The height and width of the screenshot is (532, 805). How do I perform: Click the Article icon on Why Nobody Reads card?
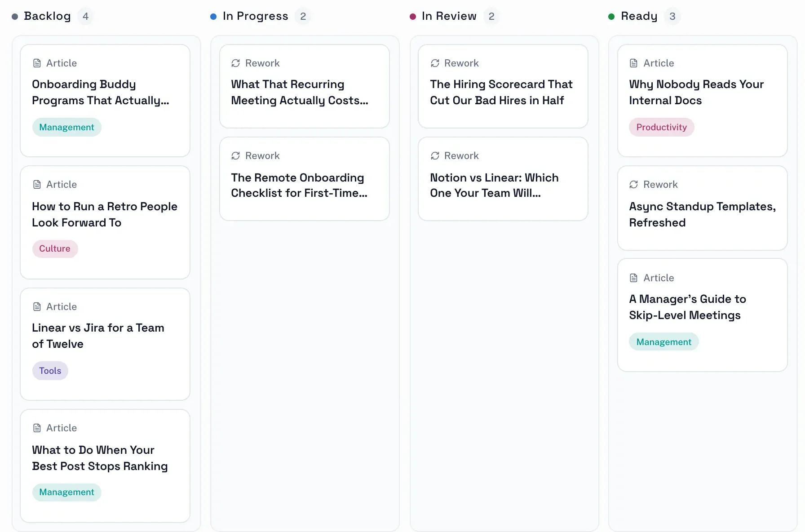point(634,63)
